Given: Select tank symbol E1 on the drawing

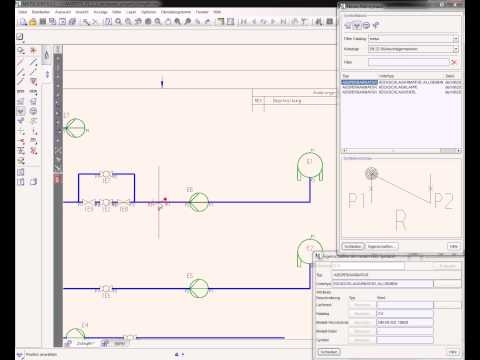Looking at the screenshot, I should pyautogui.click(x=310, y=166).
